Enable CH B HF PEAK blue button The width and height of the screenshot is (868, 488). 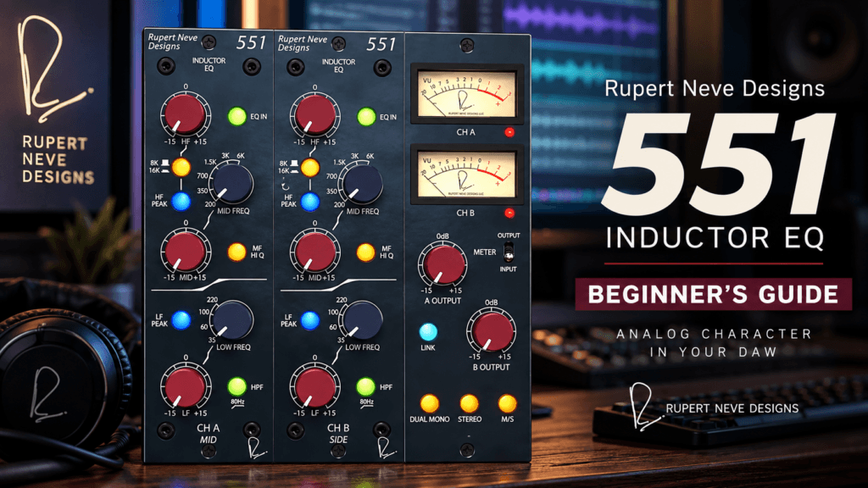click(x=310, y=202)
